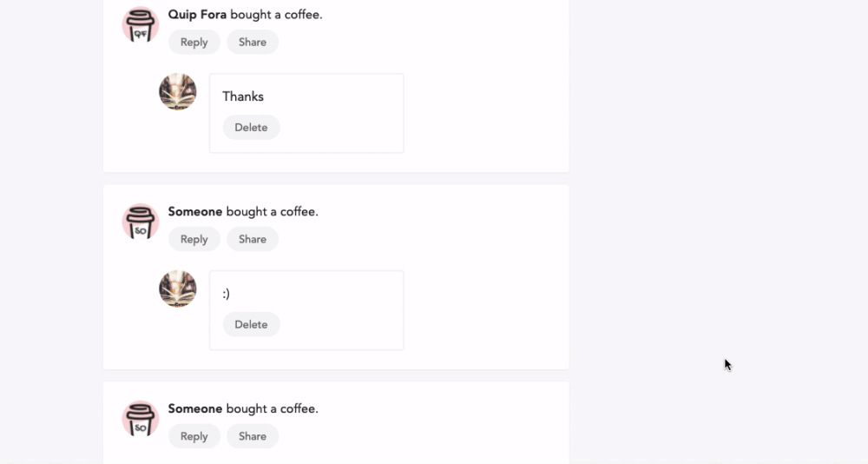This screenshot has width=868, height=464.
Task: Share Quip Fora's coffee purchase
Action: click(253, 42)
